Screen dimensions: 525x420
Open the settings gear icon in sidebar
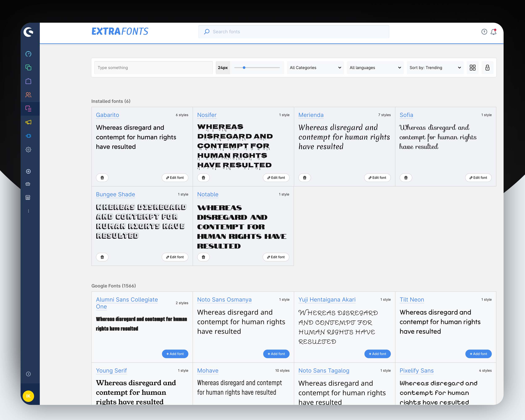[28, 150]
